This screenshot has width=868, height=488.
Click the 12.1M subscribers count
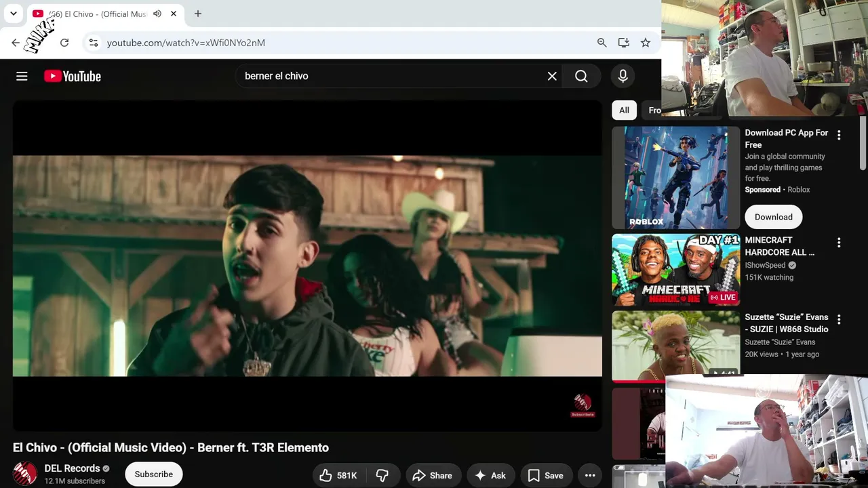click(x=75, y=481)
